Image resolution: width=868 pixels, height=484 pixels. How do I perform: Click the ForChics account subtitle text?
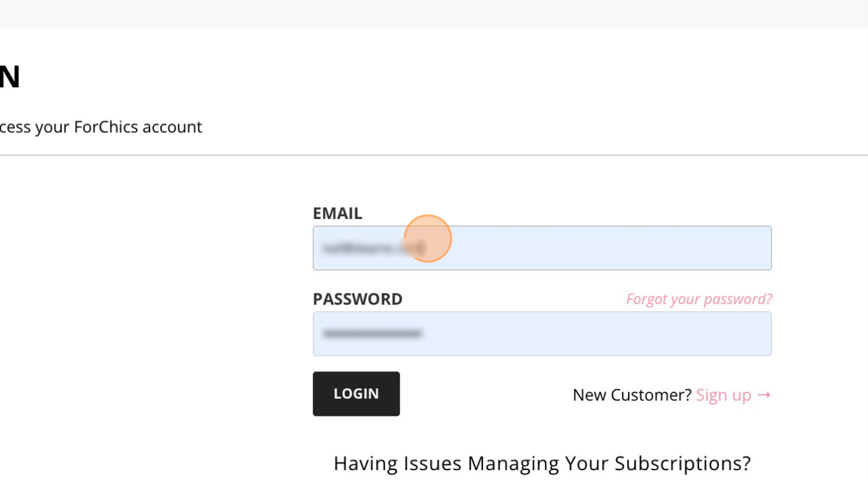(x=101, y=127)
